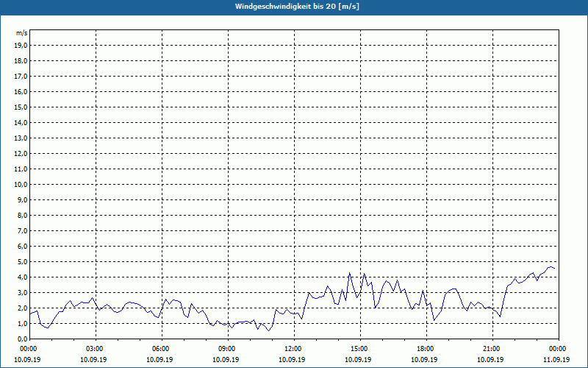Click the 15,0 y-axis label
Viewport: 588px width, 368px height.
[21, 107]
